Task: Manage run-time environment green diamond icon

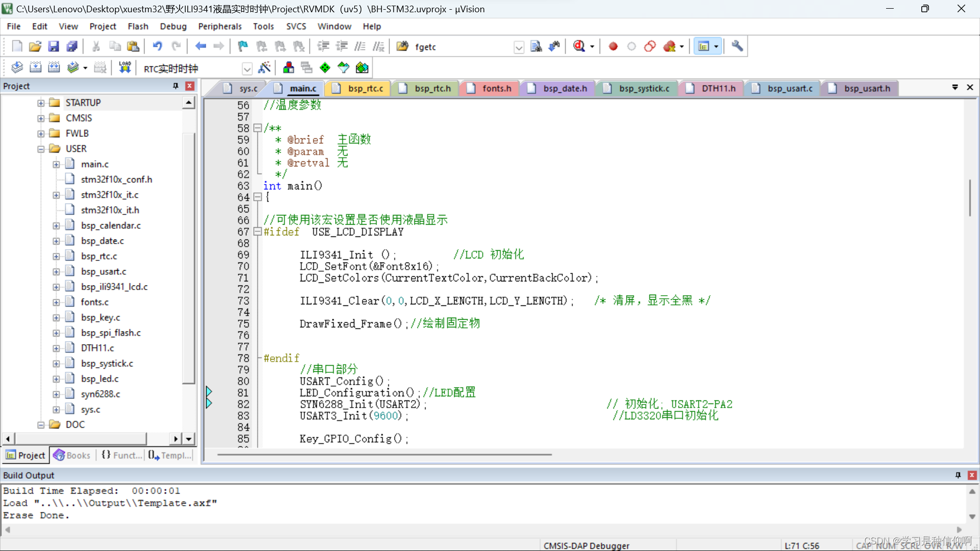Action: click(x=325, y=67)
